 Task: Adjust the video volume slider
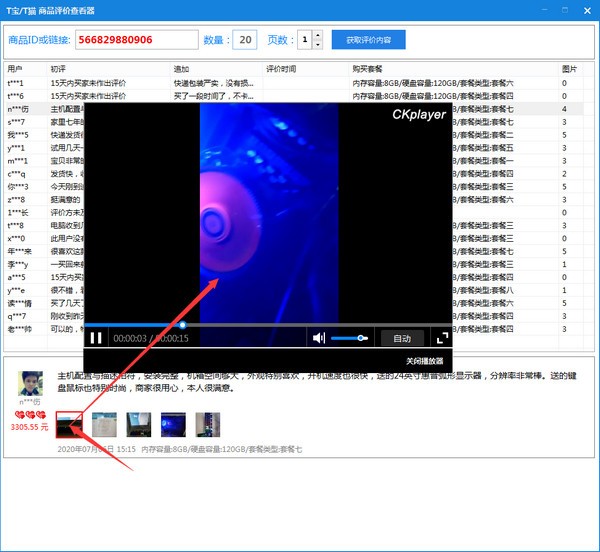coord(349,338)
